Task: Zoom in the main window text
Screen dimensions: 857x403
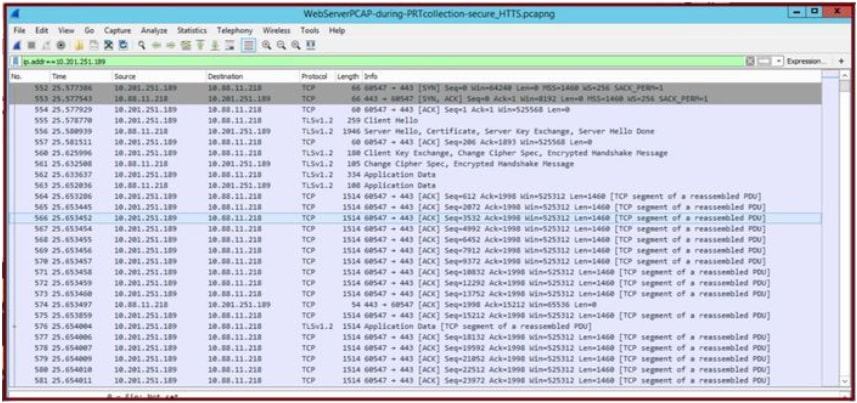Action: tap(266, 45)
